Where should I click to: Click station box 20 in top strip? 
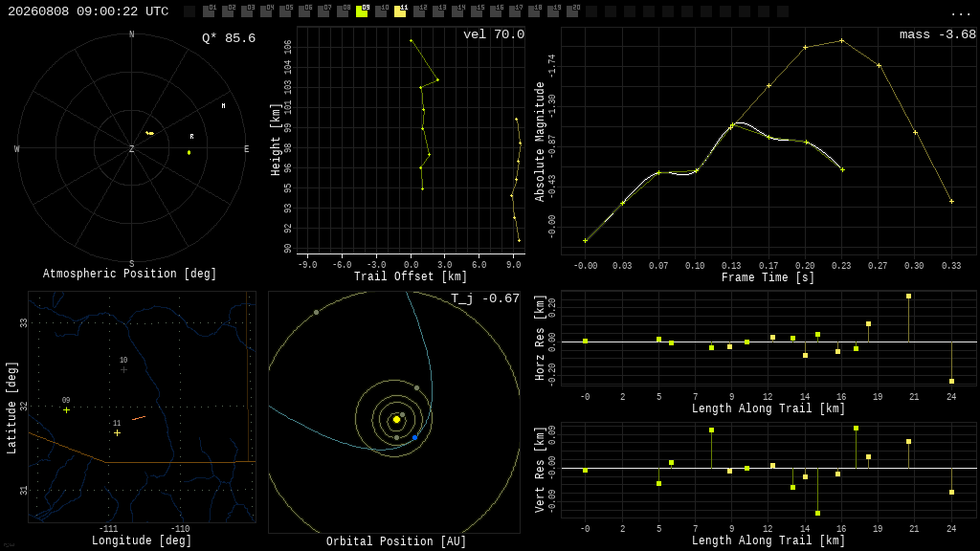coord(572,11)
